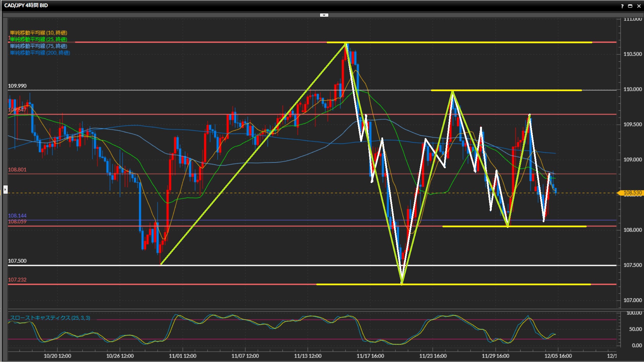Click the 12/05 16:00 time axis label

(x=558, y=356)
